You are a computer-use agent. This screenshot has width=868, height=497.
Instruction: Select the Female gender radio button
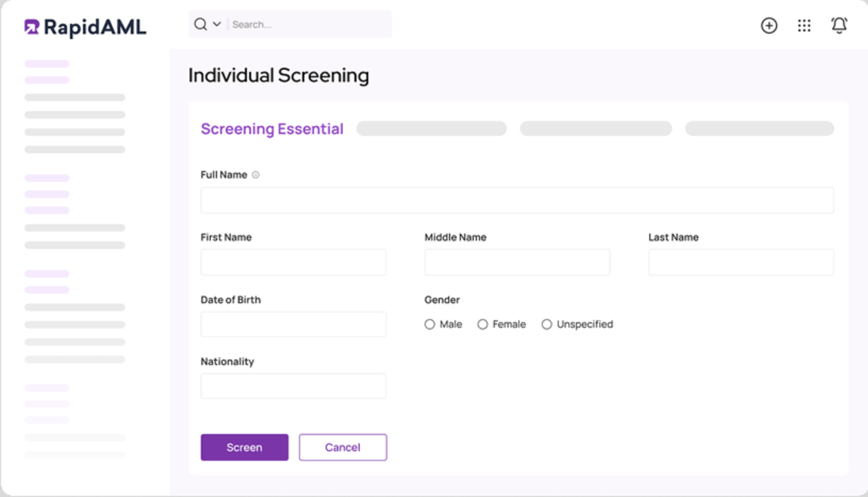482,324
